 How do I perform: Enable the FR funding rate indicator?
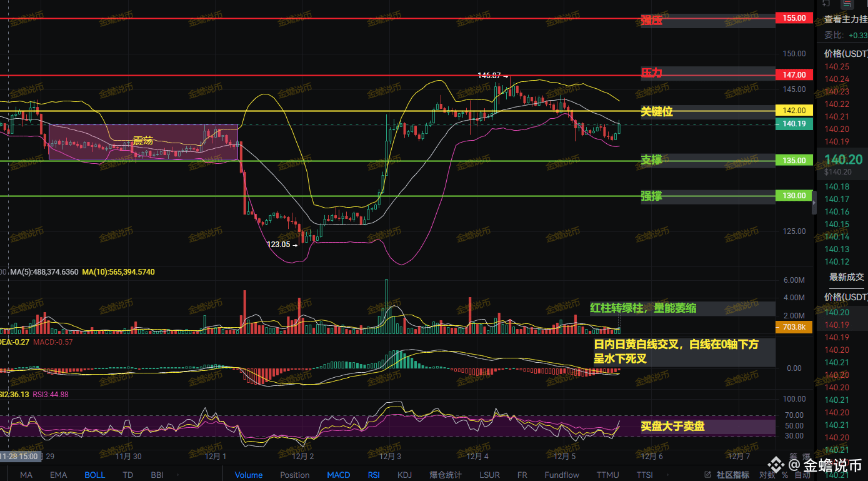click(522, 475)
